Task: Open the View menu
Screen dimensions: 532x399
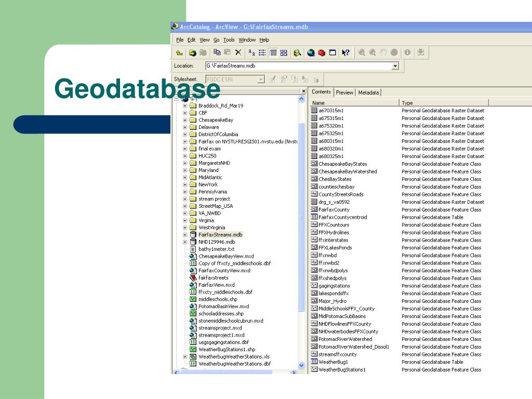Action: point(205,40)
